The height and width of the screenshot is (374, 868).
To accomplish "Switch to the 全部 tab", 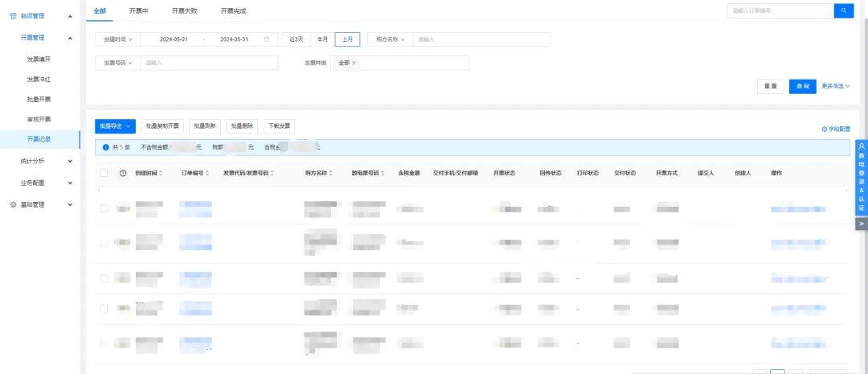I will tap(100, 10).
